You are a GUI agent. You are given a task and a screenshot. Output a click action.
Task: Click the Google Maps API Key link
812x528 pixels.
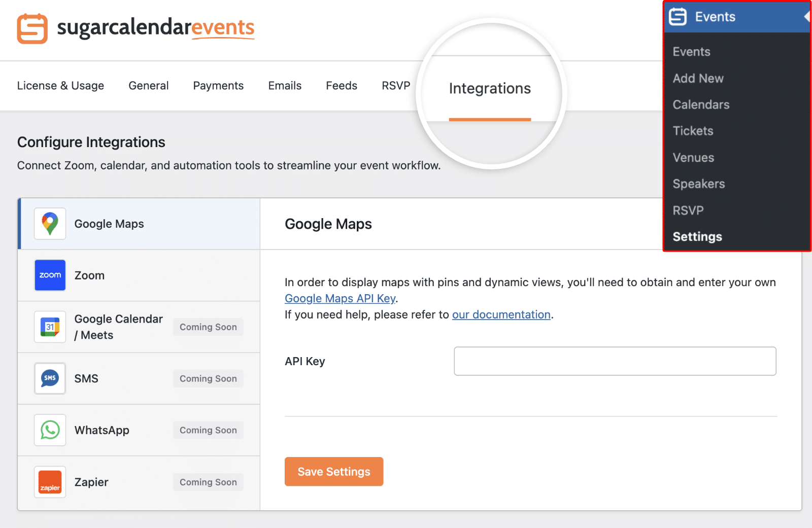[340, 298]
